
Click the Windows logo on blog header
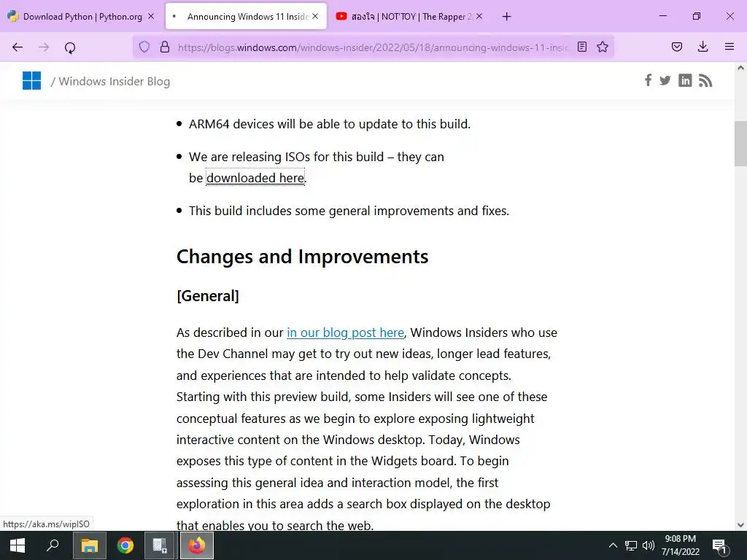click(32, 81)
